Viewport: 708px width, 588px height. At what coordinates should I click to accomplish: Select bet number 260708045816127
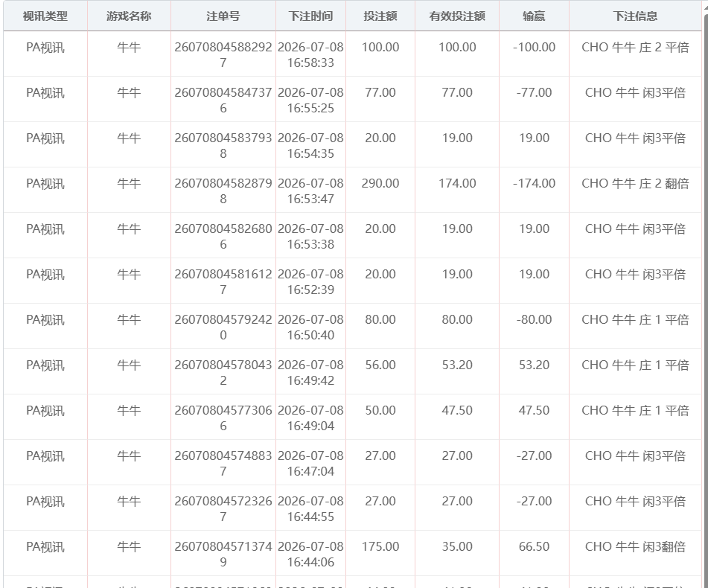pos(223,281)
